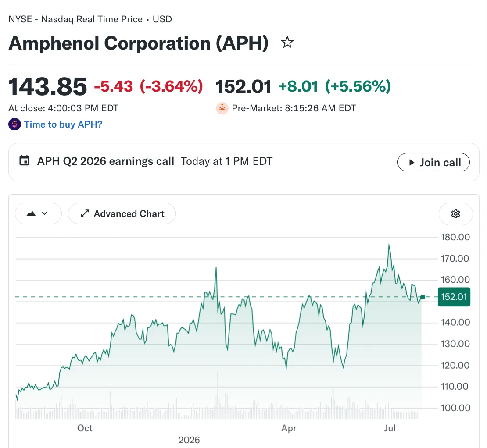The height and width of the screenshot is (448, 487).
Task: Click the 2026 year label under chart
Action: click(189, 440)
